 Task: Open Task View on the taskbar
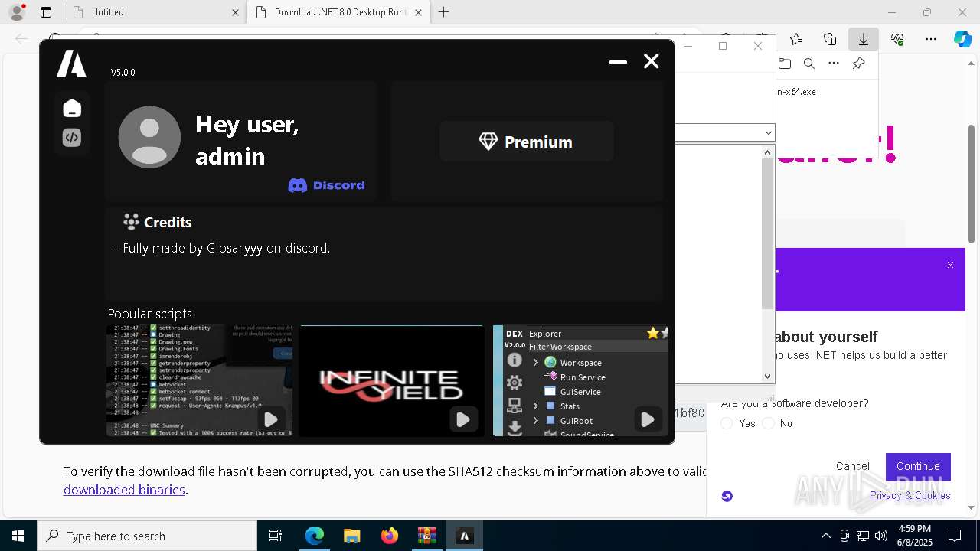[x=276, y=536]
